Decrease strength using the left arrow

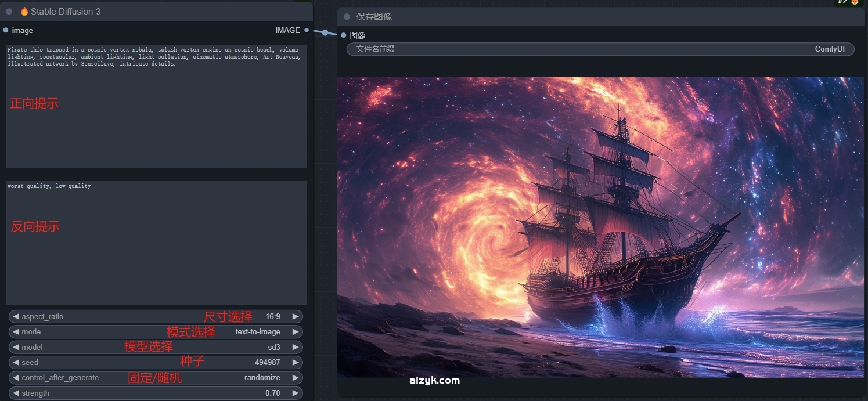click(16, 393)
